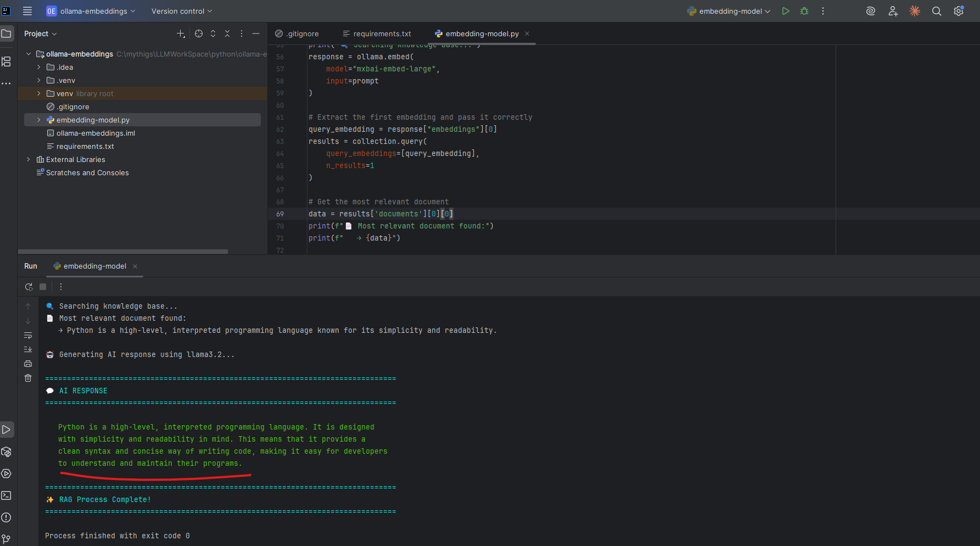Clear all console output trash icon
This screenshot has height=546, width=980.
click(x=28, y=378)
